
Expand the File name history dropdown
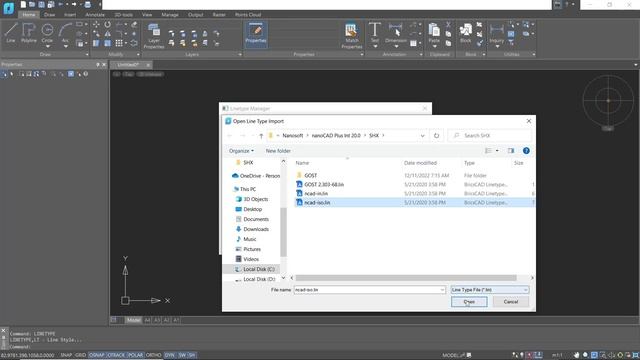(x=442, y=290)
